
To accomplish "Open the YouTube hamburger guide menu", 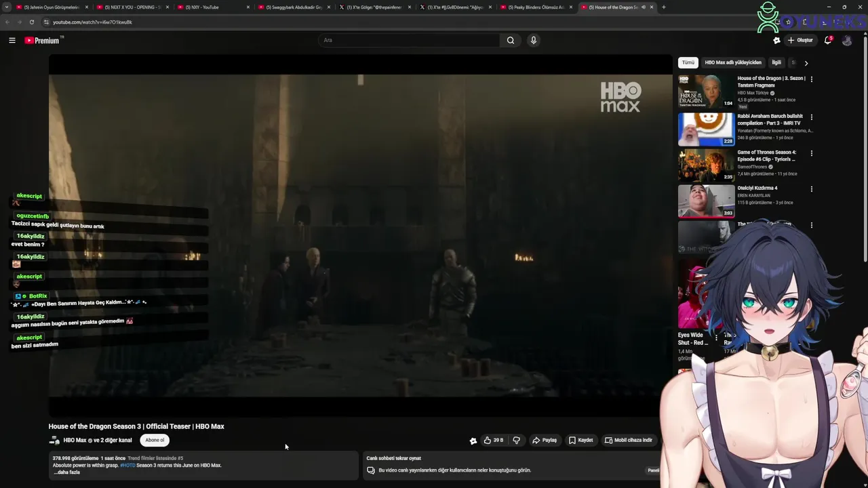I will point(12,41).
